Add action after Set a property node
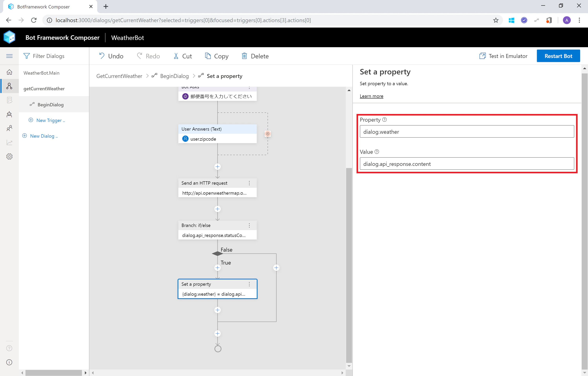The image size is (588, 376). click(217, 310)
